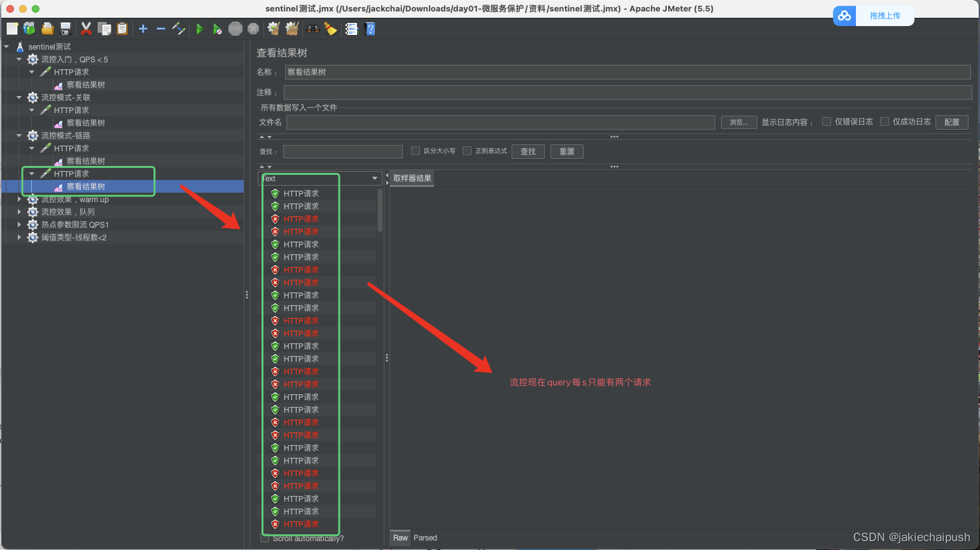The image size is (980, 550).
Task: Expand the 阈值类型-线程数<2 group
Action: [19, 237]
